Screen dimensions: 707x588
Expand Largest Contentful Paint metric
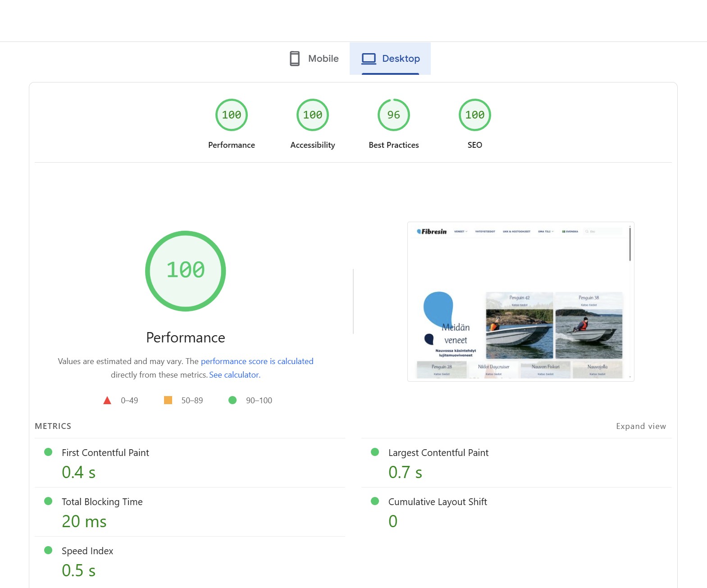click(438, 453)
